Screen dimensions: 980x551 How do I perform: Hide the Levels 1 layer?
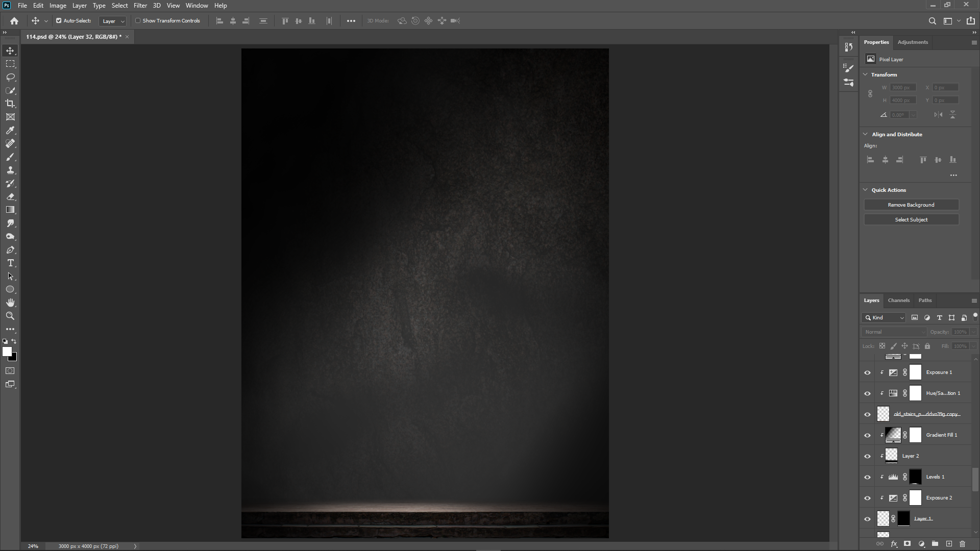point(867,477)
